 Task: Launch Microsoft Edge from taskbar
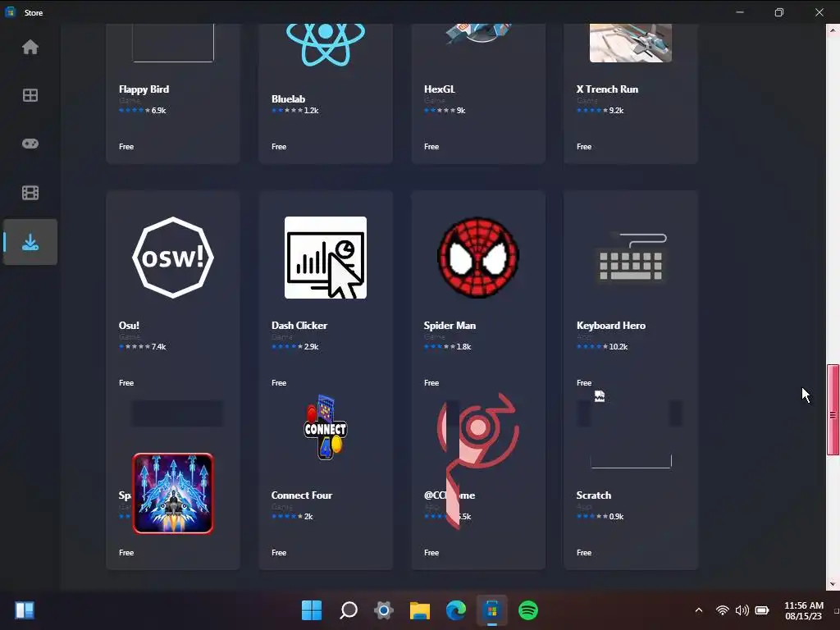click(456, 610)
